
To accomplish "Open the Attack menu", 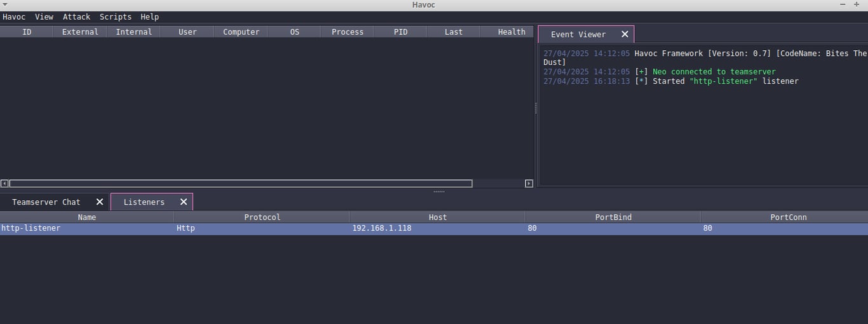I will click(76, 17).
